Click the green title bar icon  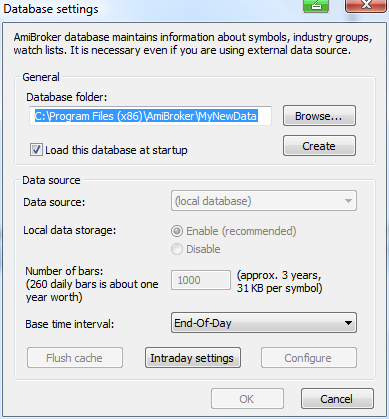316,5
